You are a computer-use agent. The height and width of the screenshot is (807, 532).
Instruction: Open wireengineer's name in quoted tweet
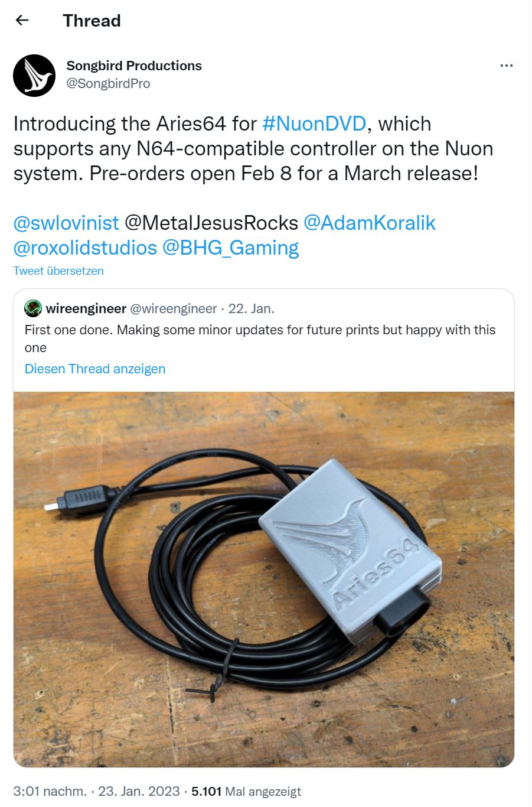pyautogui.click(x=86, y=308)
